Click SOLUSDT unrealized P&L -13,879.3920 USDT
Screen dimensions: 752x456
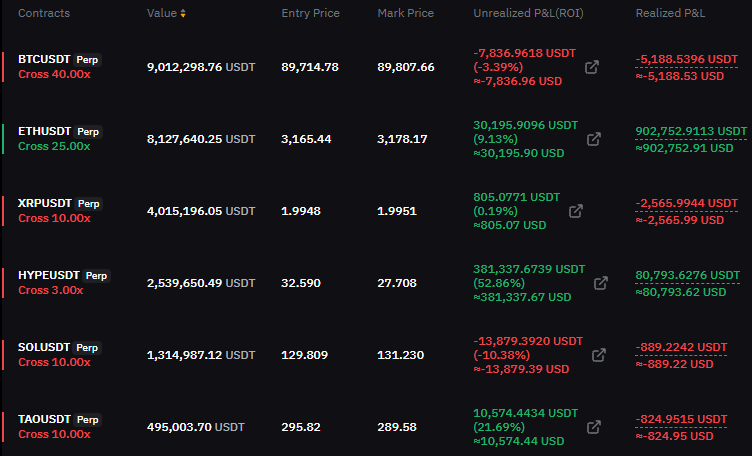click(x=528, y=341)
